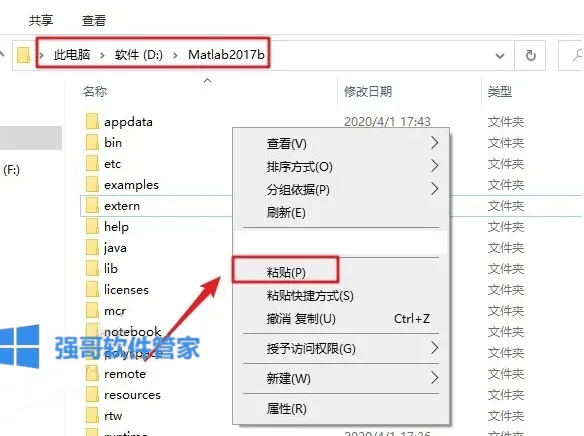The width and height of the screenshot is (584, 436).
Task: Click the java folder name
Action: coord(115,248)
